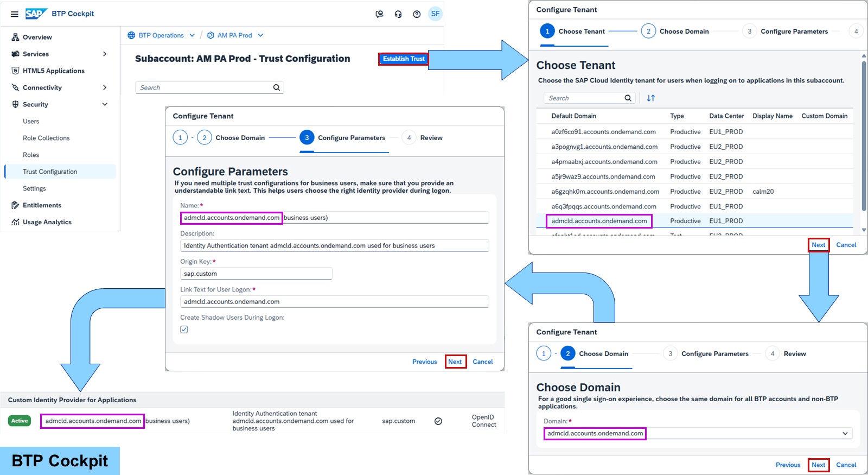Viewport: 868px width, 475px height.
Task: Go to step 4 Review in Configure Parameters dialog
Action: point(422,138)
